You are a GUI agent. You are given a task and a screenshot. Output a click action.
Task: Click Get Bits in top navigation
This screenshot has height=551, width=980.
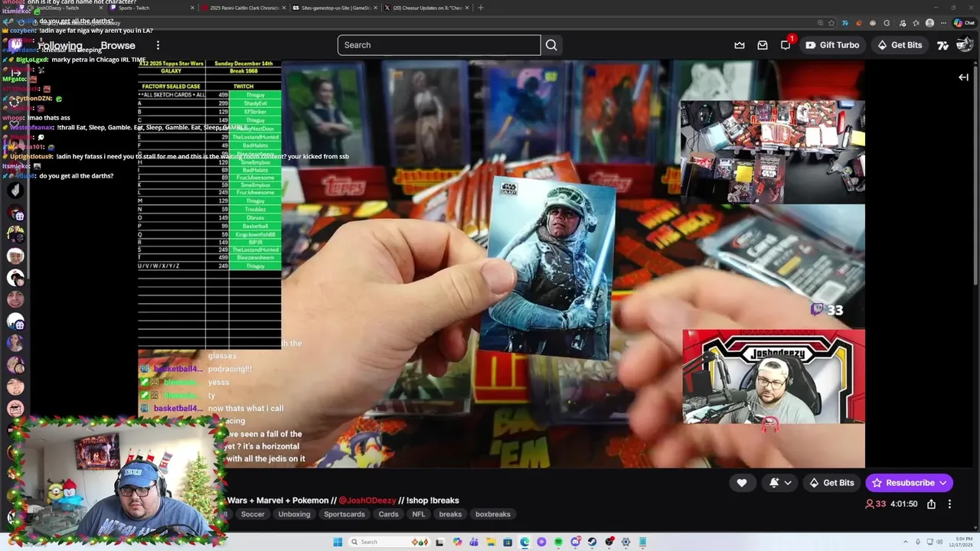[x=899, y=45]
